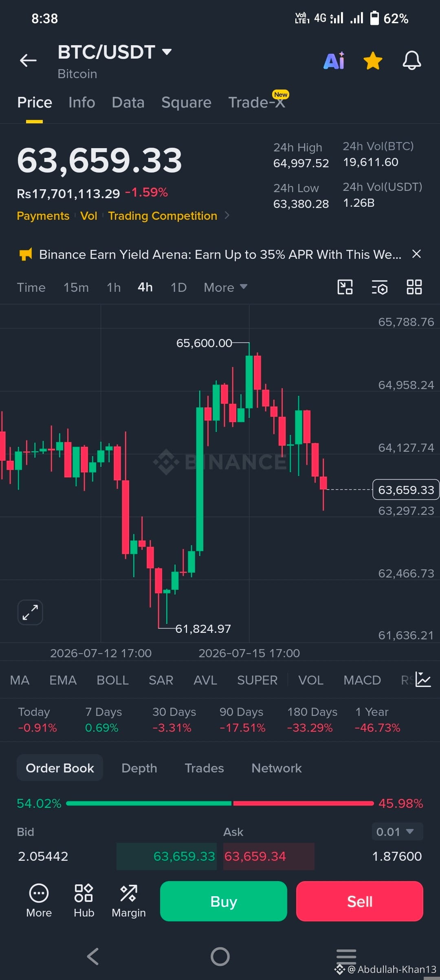440x980 pixels.
Task: Toggle the BOLL indicator
Action: tap(112, 680)
